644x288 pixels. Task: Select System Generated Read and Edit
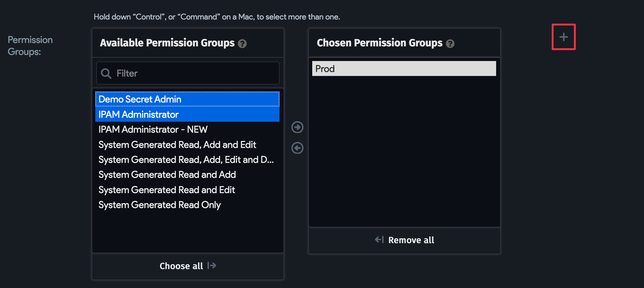[166, 190]
